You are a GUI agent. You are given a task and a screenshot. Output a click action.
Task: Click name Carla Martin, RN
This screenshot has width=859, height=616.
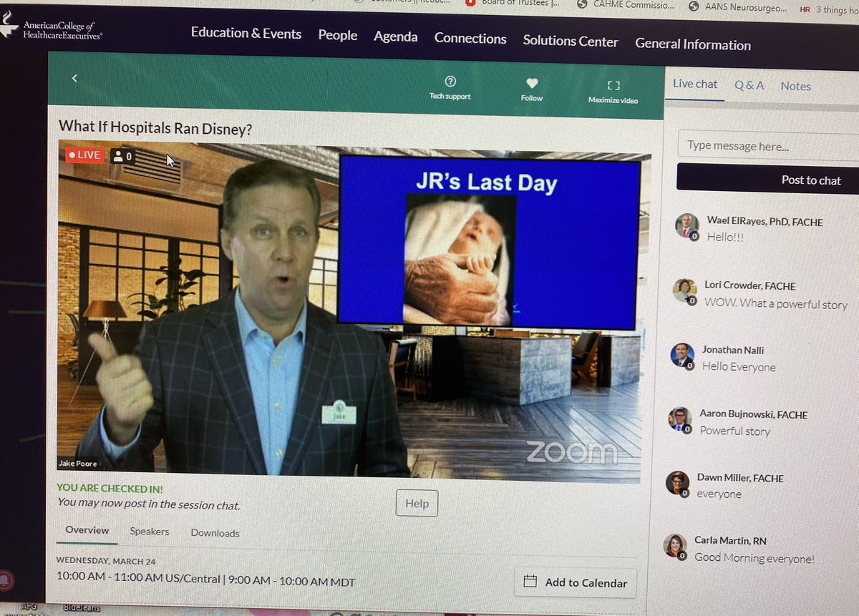pyautogui.click(x=730, y=540)
